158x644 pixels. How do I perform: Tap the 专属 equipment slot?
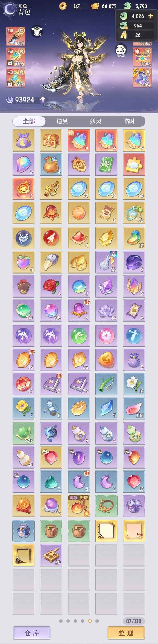[x=142, y=77]
